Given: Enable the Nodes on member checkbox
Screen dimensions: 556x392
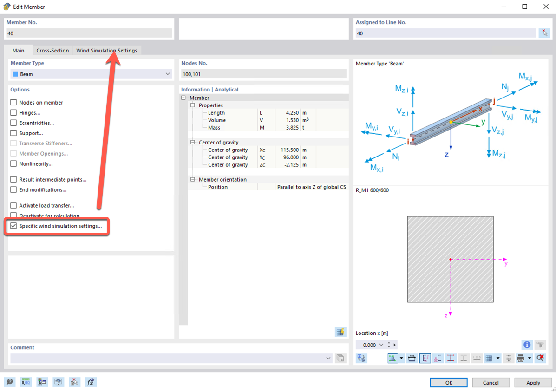Looking at the screenshot, I should tap(13, 102).
